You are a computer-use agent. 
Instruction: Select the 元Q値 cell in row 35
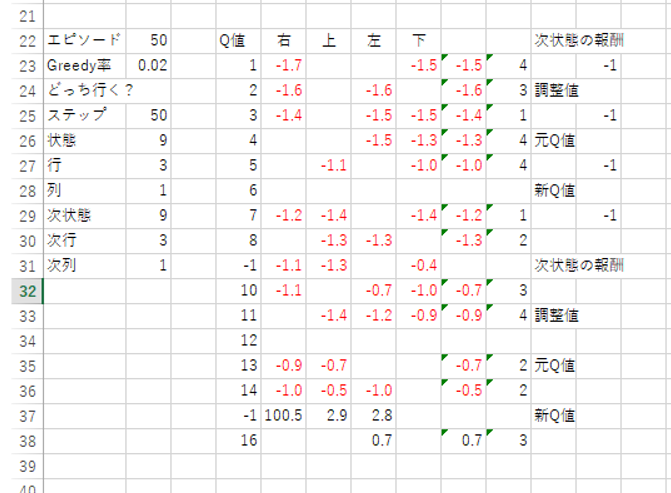tap(553, 366)
